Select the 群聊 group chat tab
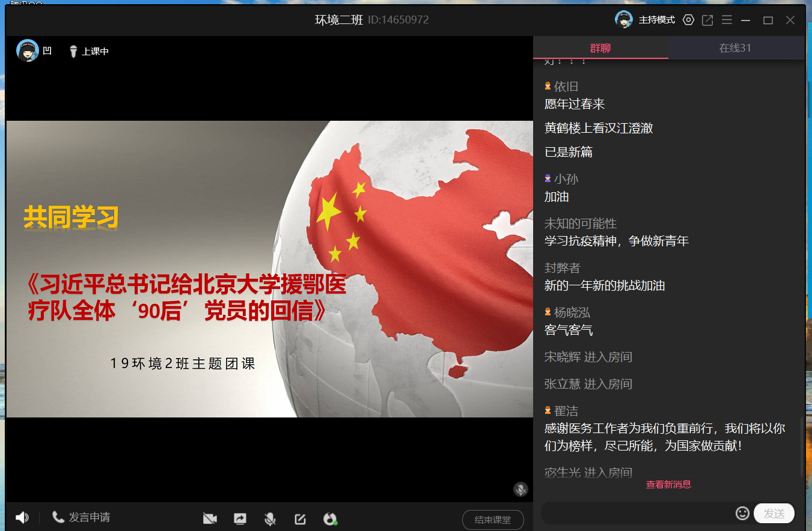The width and height of the screenshot is (812, 531). pyautogui.click(x=600, y=48)
